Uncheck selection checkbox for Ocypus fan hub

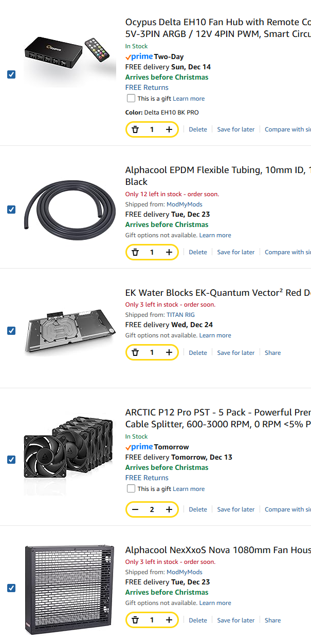[x=11, y=74]
